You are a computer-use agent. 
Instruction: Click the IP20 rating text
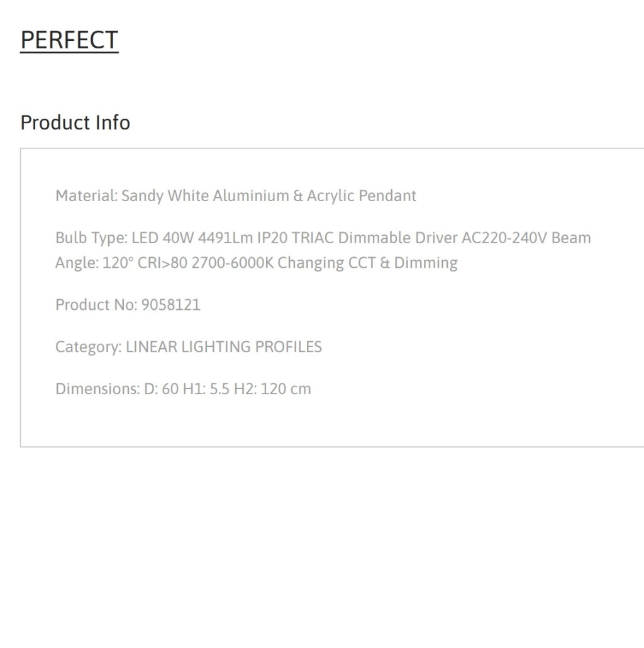[272, 238]
